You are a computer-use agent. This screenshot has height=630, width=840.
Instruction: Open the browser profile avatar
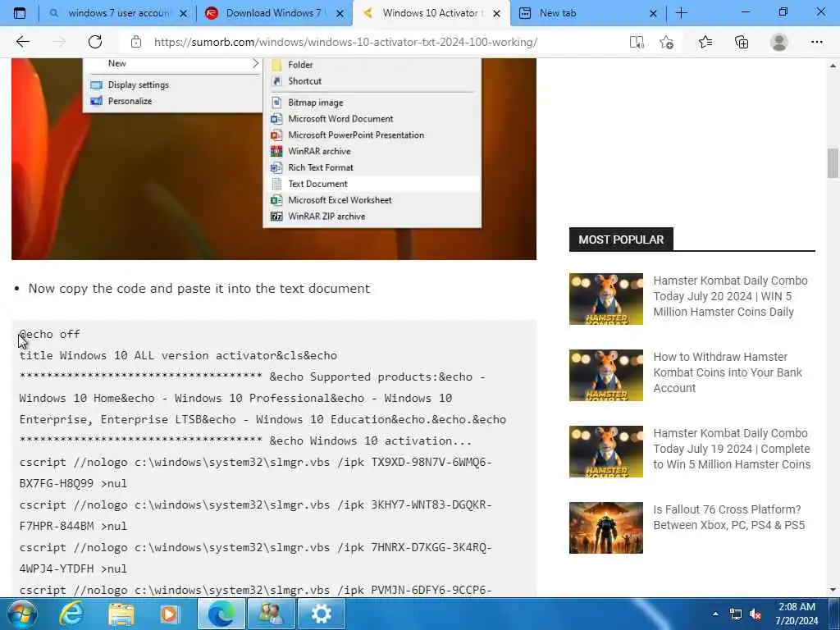point(778,42)
